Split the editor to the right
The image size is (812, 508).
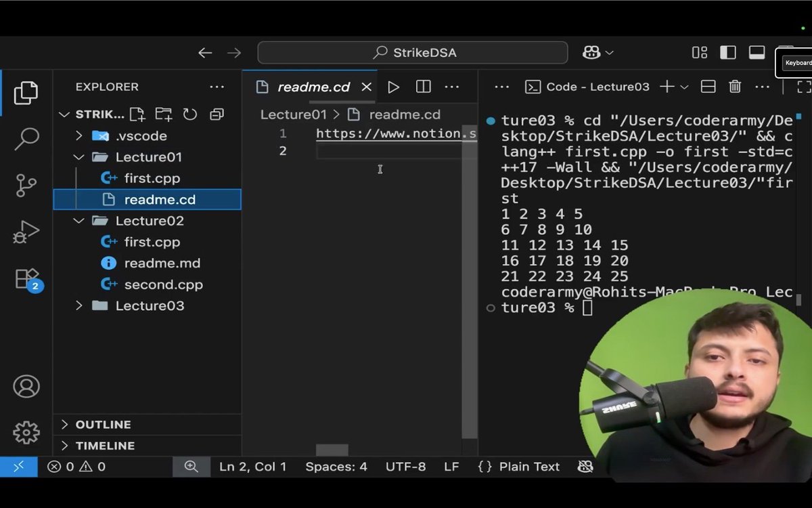[x=424, y=87]
